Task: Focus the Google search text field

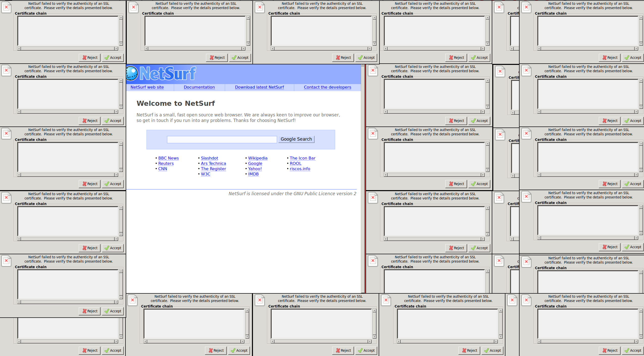Action: click(x=222, y=139)
